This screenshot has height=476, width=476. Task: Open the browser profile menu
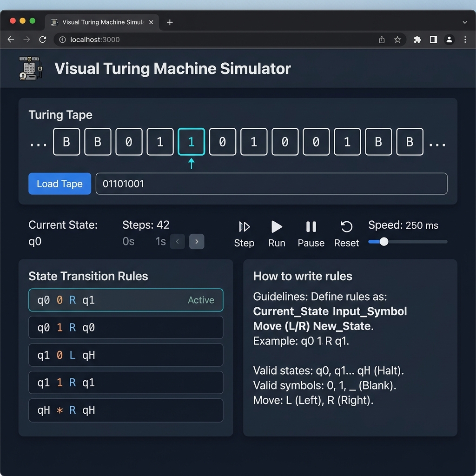click(x=450, y=40)
